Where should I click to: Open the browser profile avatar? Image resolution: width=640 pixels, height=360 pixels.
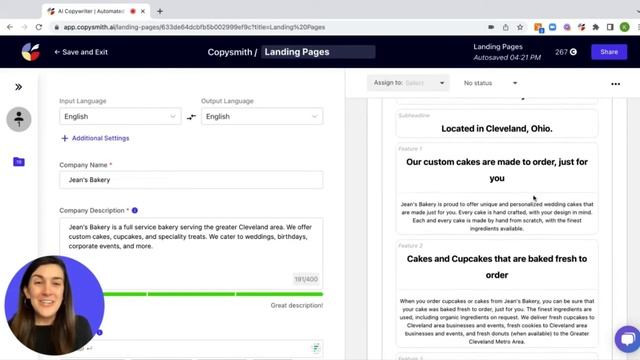624,27
